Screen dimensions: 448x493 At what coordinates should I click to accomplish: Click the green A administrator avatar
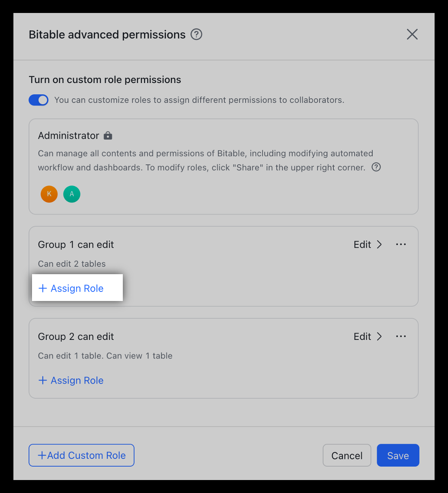tap(72, 194)
